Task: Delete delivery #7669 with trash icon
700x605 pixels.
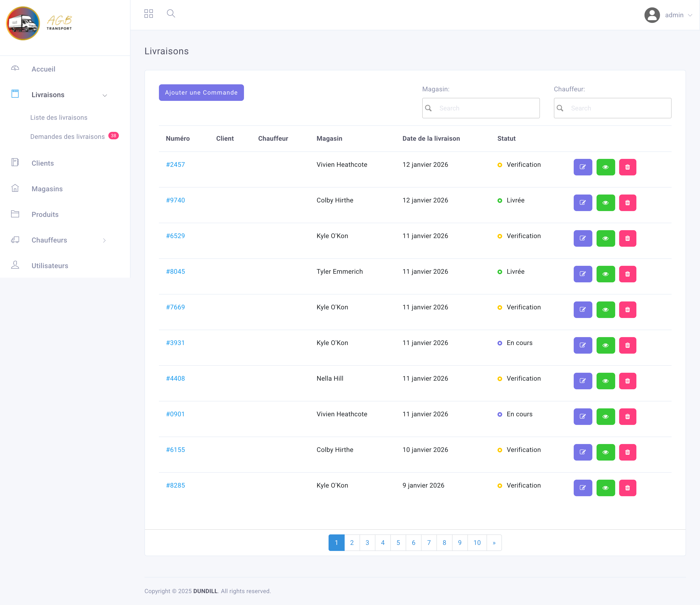Action: click(x=627, y=309)
